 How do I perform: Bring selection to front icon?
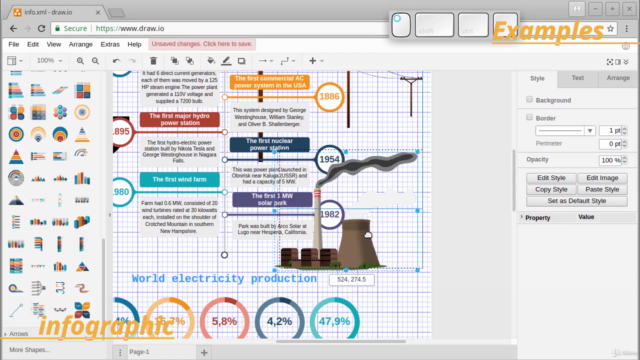coord(174,61)
